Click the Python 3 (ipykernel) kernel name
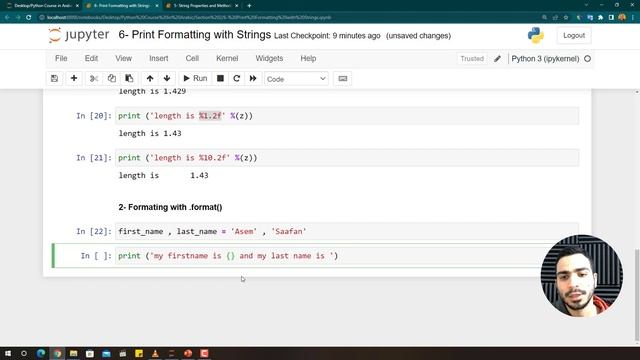 click(x=545, y=59)
